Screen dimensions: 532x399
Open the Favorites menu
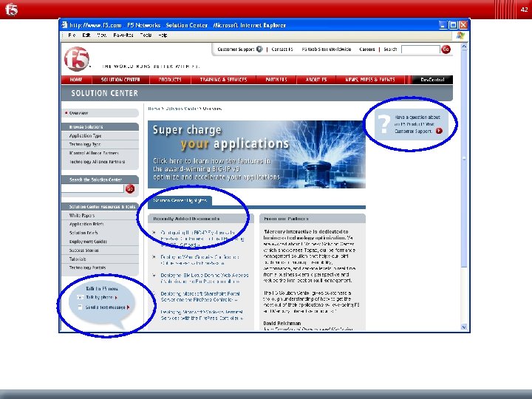click(x=123, y=35)
